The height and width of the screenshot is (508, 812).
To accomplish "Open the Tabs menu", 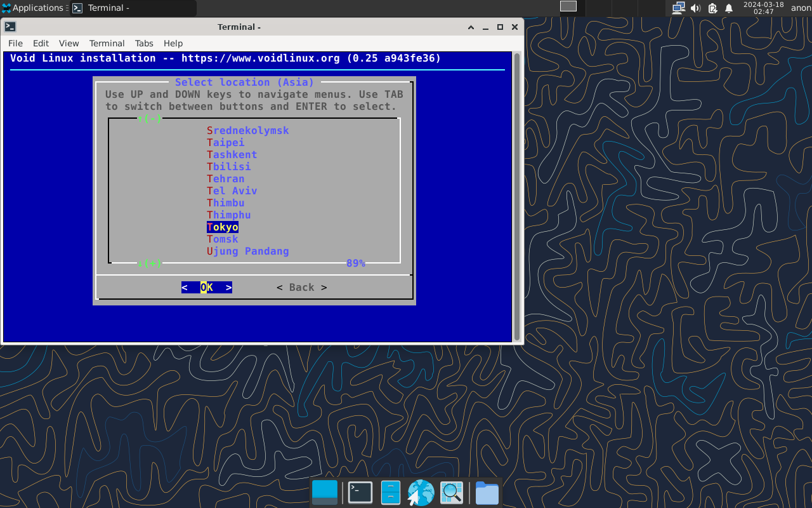I will click(x=144, y=43).
